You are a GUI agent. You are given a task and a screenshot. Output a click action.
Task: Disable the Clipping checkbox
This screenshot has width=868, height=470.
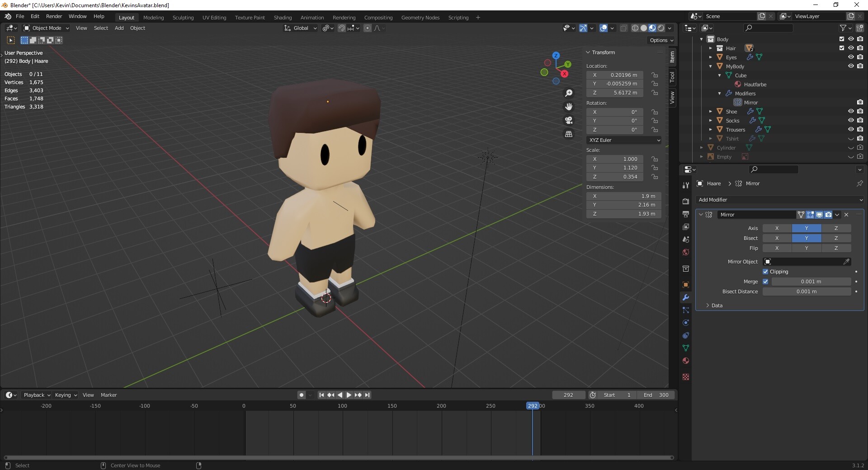765,272
